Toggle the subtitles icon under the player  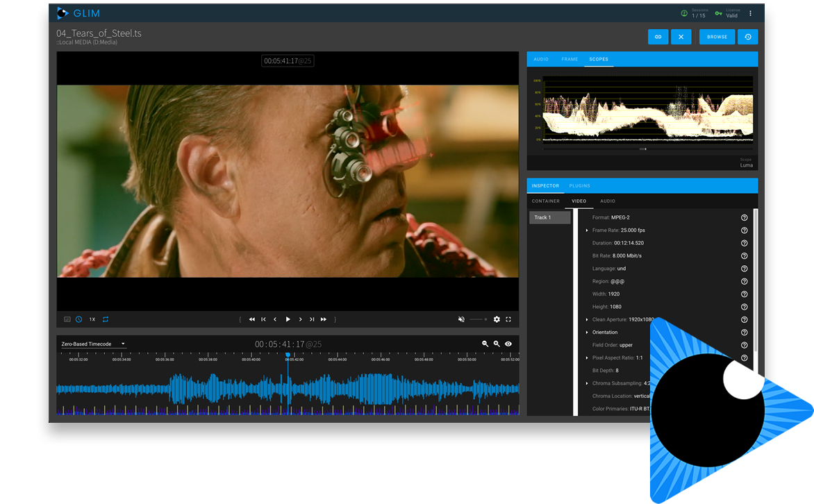point(67,319)
